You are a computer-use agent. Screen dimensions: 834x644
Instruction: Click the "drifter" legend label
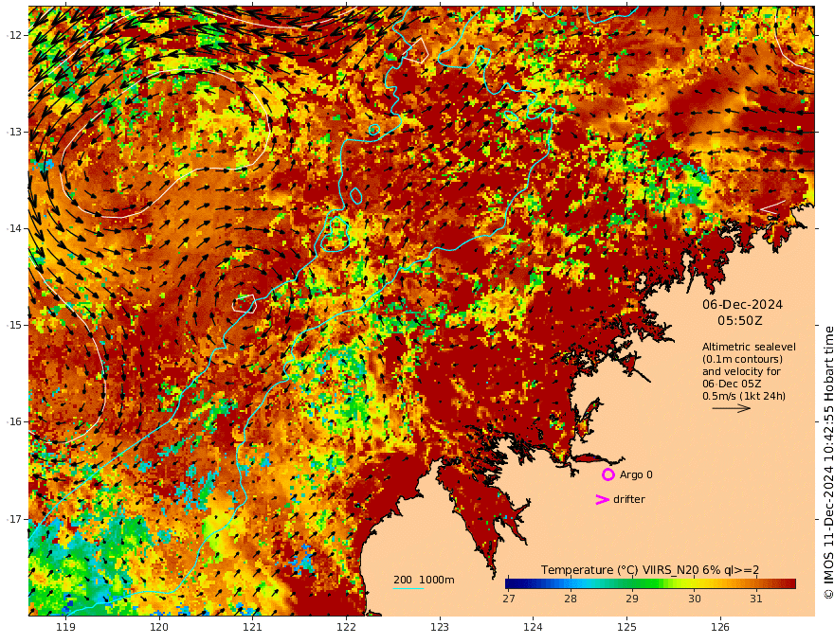pyautogui.click(x=628, y=499)
